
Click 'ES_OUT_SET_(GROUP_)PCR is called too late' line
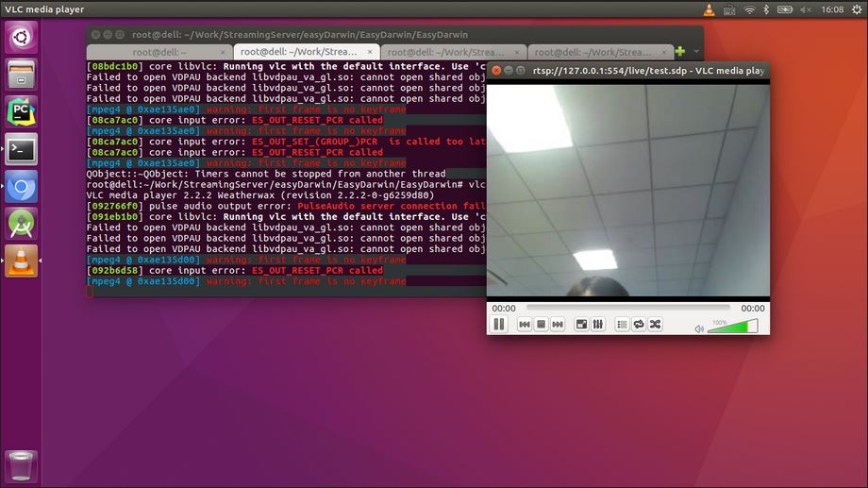286,142
